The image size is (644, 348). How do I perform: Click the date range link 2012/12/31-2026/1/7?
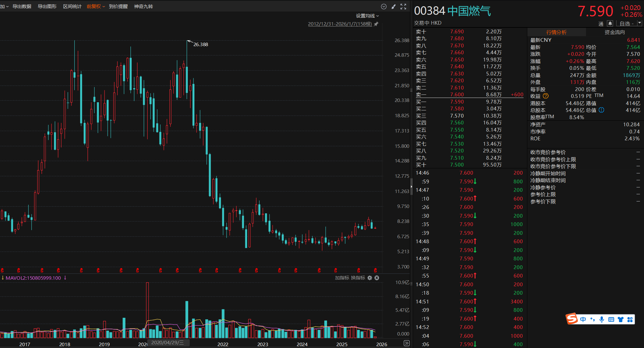(340, 24)
